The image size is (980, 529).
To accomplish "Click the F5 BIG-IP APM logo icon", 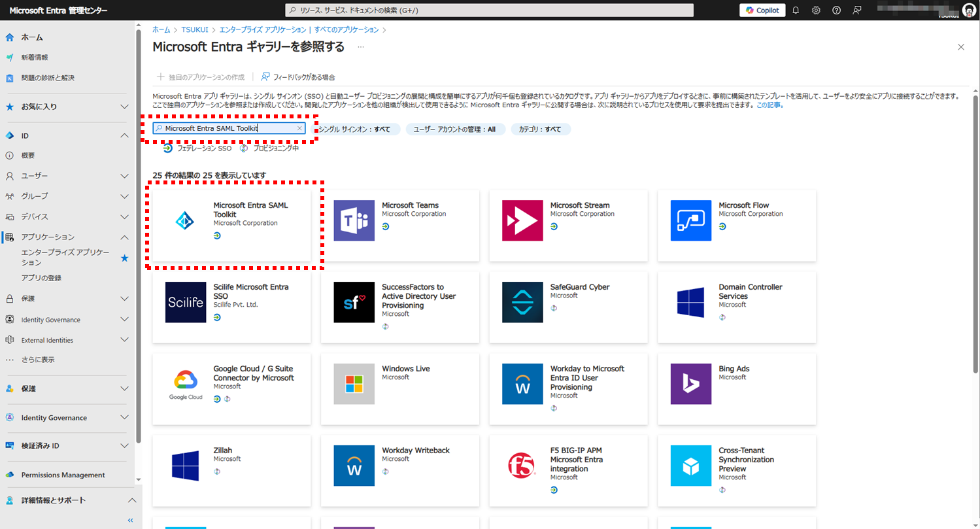I will [522, 466].
